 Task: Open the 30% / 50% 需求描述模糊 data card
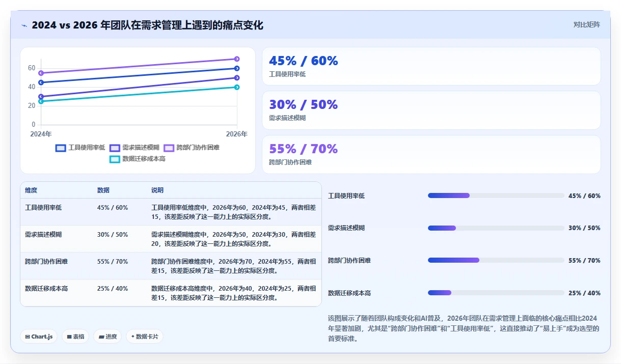pos(431,110)
